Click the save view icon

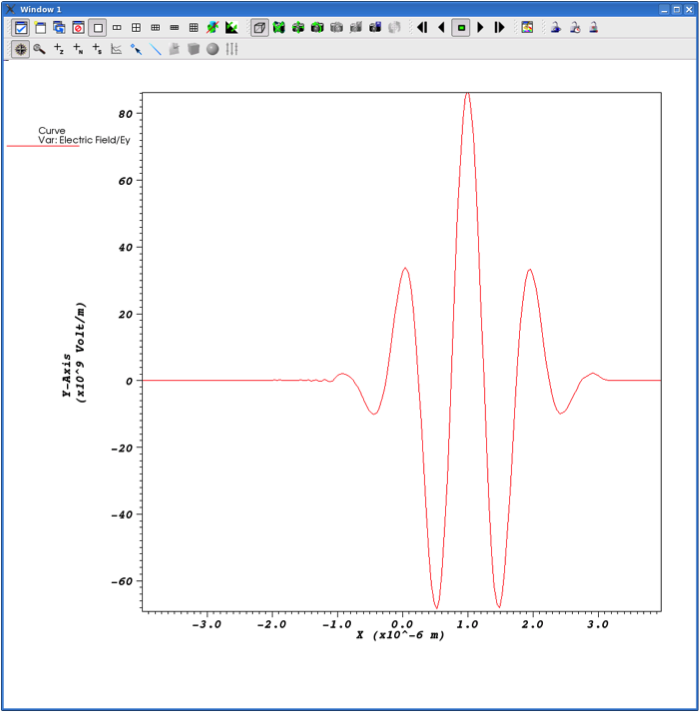(x=356, y=28)
